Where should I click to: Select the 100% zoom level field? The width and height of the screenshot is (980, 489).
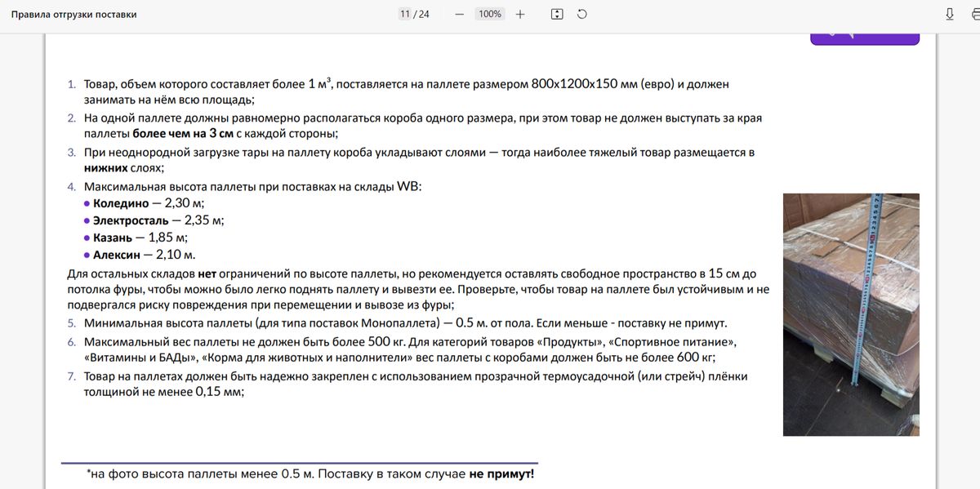tap(490, 15)
